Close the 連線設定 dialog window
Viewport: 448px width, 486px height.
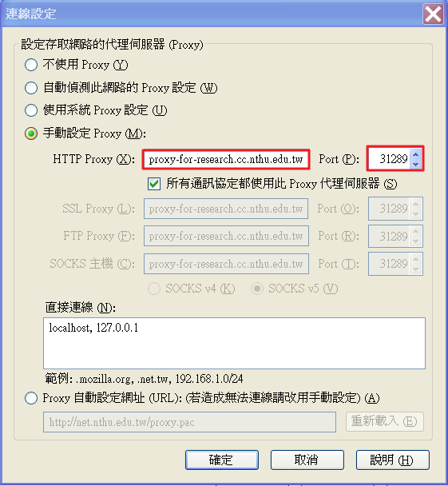[433, 14]
